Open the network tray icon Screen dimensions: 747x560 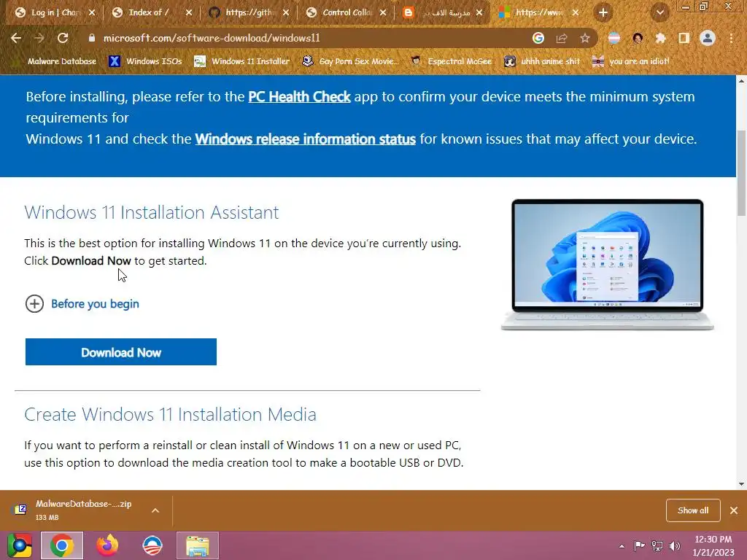click(x=657, y=545)
